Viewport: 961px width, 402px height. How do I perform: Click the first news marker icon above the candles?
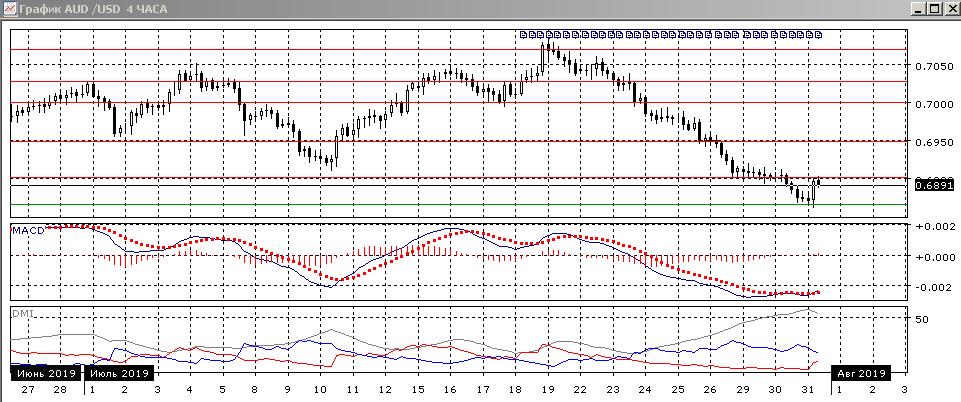click(x=523, y=34)
